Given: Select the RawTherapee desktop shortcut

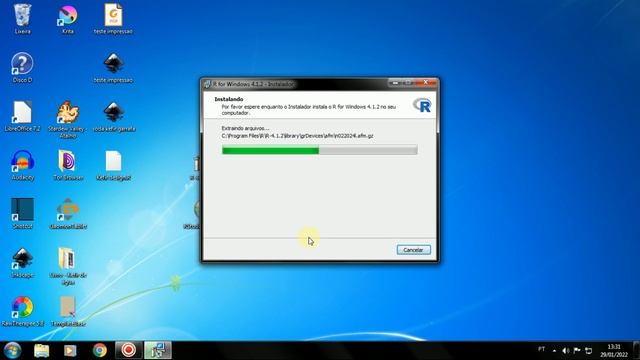Looking at the screenshot, I should pyautogui.click(x=22, y=311).
